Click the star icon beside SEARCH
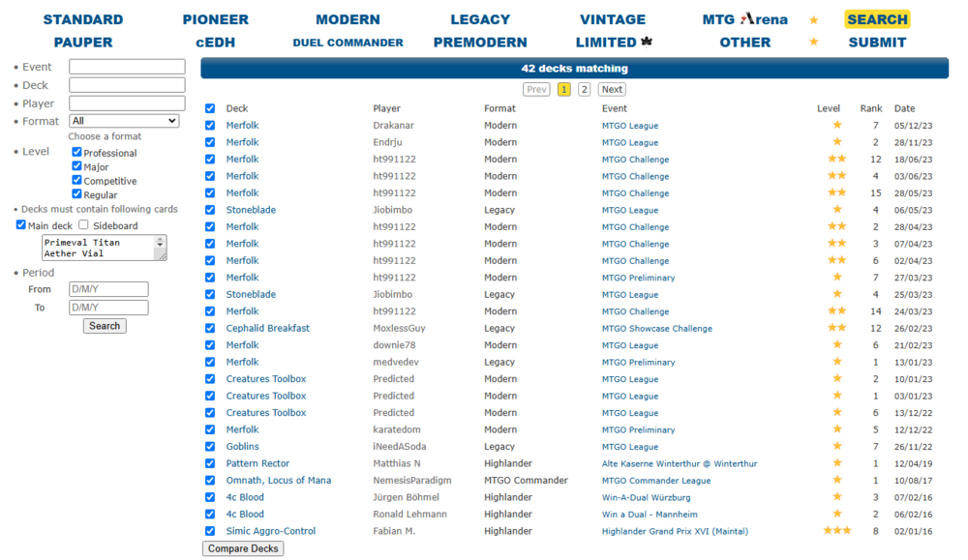 coord(814,19)
